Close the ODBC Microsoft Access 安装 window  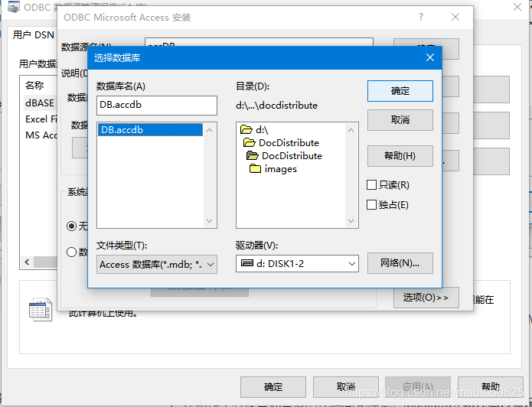[455, 17]
